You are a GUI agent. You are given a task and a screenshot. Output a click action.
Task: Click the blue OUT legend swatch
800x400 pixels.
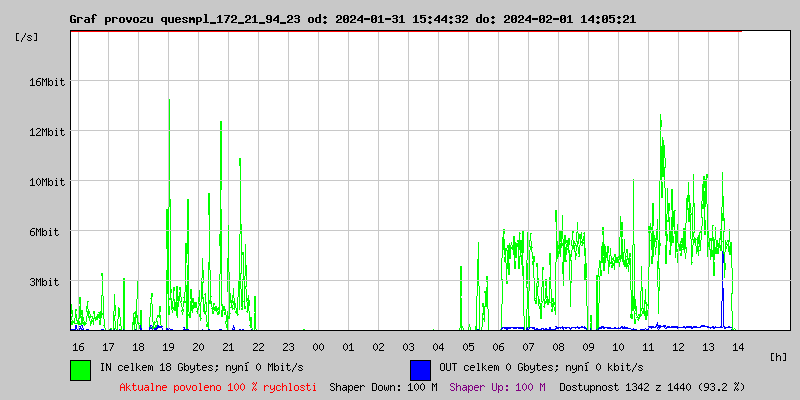point(420,369)
